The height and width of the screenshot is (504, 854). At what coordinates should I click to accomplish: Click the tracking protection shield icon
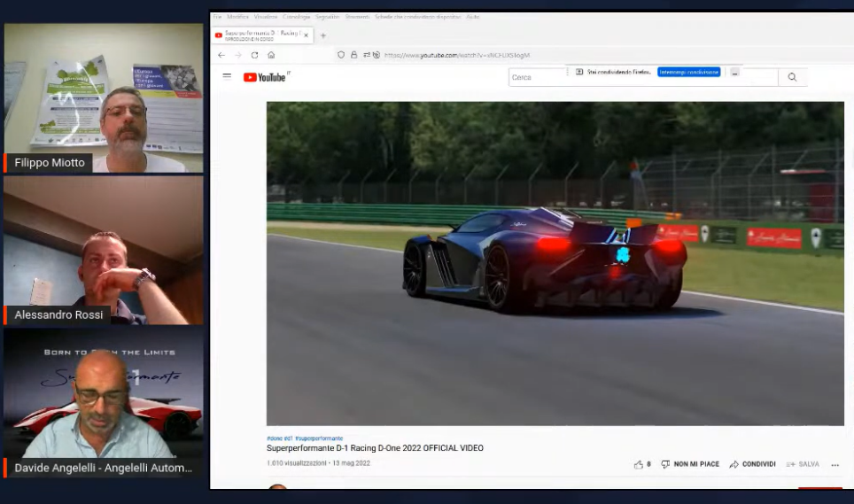coord(341,55)
